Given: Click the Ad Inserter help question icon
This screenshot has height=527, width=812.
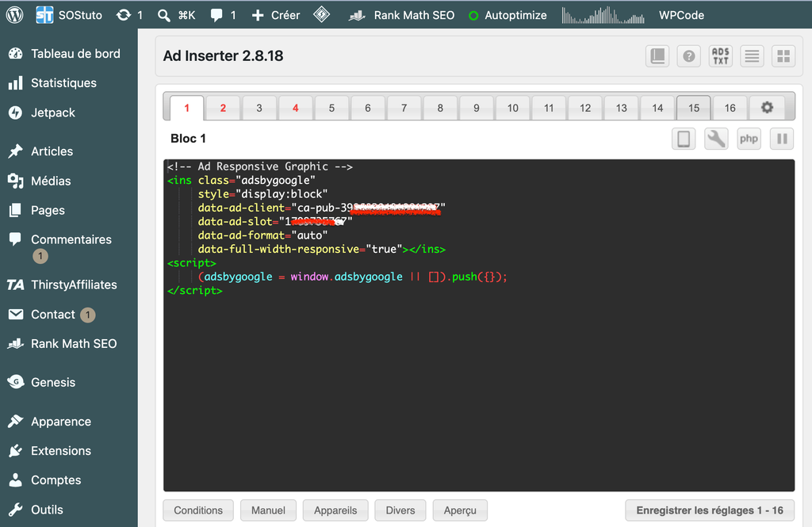Looking at the screenshot, I should (689, 56).
